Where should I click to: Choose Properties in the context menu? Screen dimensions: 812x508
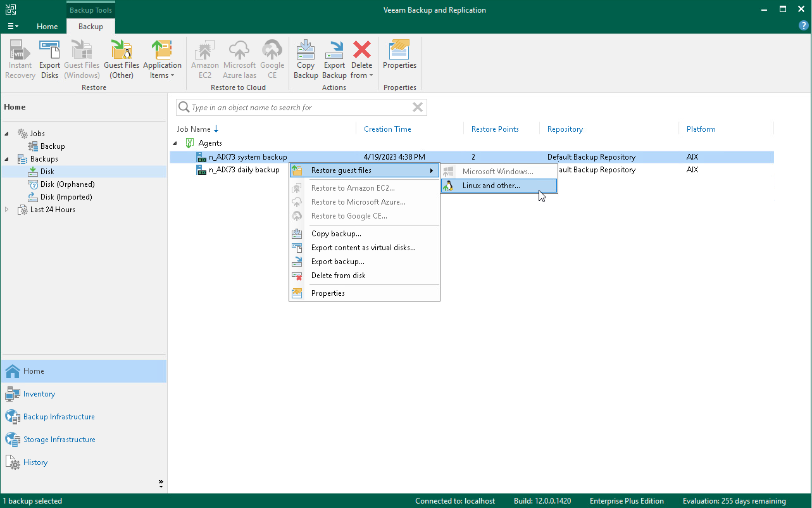point(365,293)
